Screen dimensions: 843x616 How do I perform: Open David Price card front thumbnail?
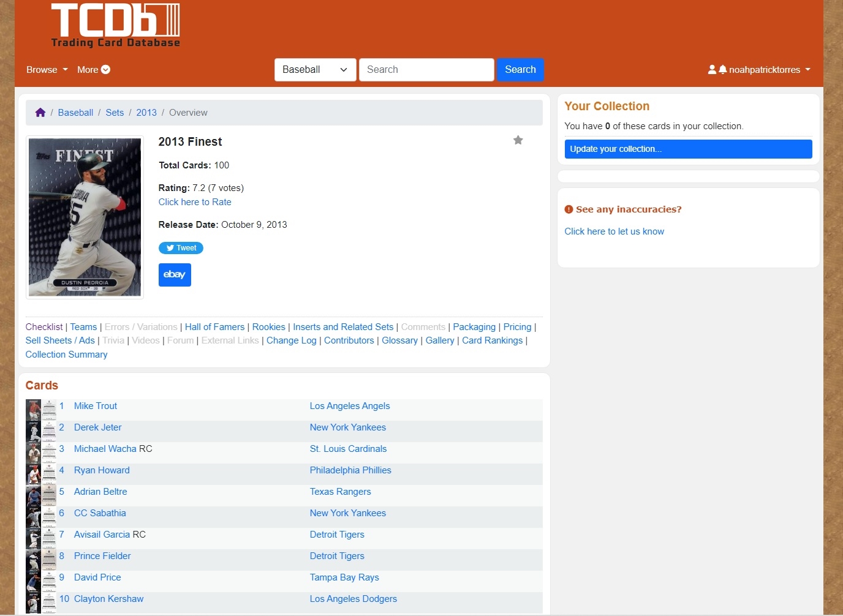tap(34, 581)
